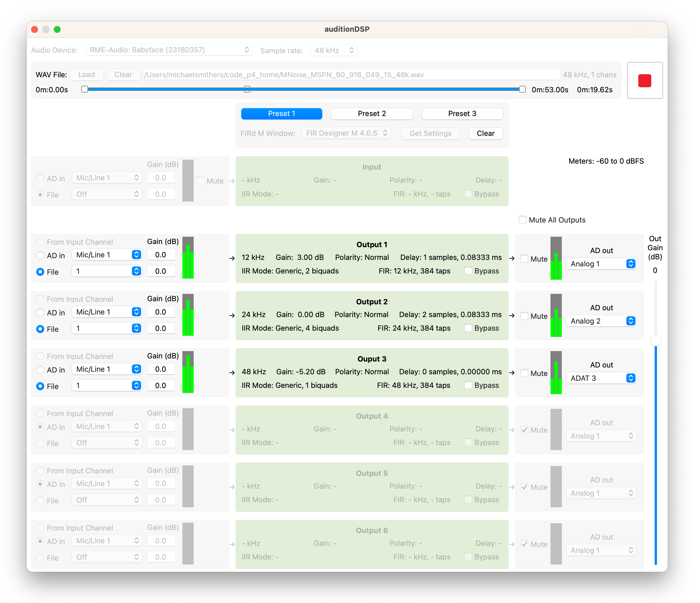Click AD in gain field for Ouput 3
This screenshot has width=700, height=603.
(x=161, y=369)
